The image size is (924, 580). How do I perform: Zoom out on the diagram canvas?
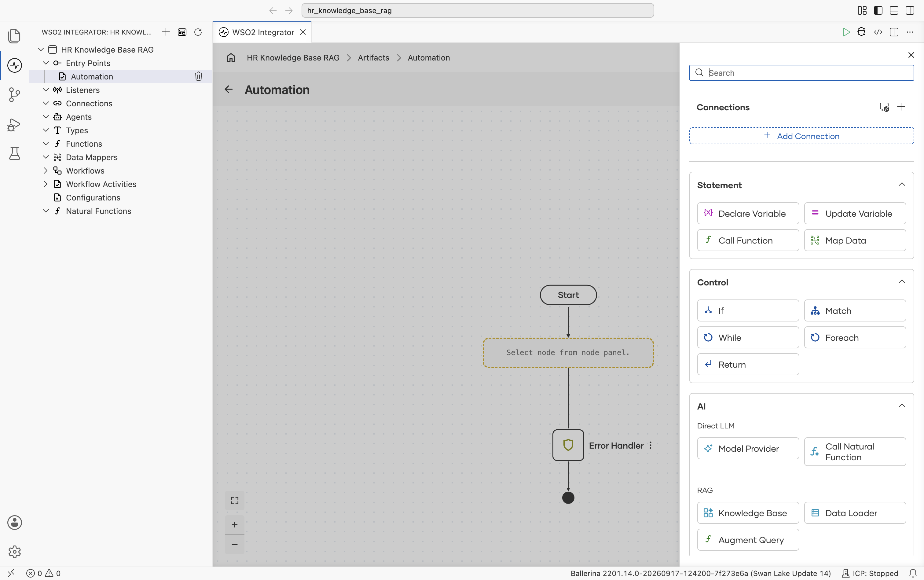[x=234, y=544]
